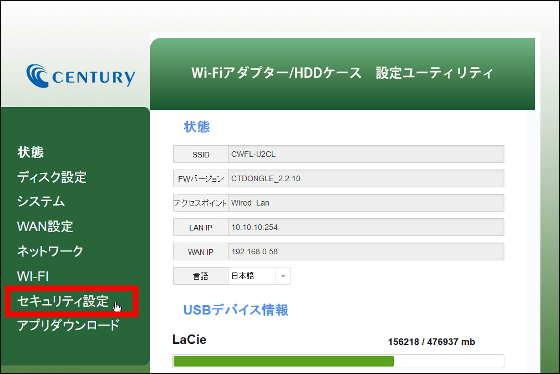Click the 言語 label cell

[201, 276]
